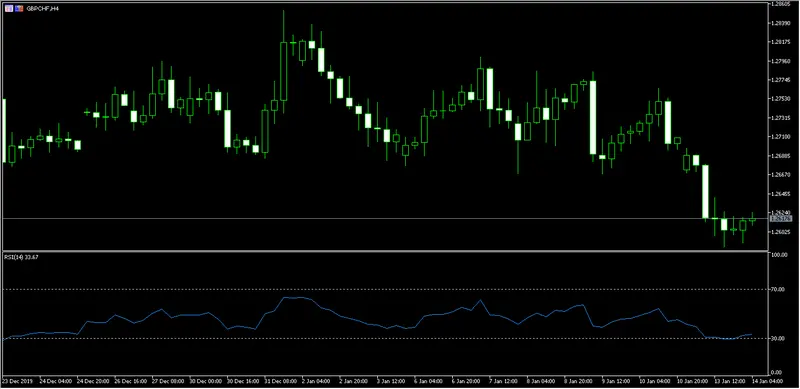The image size is (800, 389).
Task: Click the current price tag on the price axis
Action: pos(781,218)
